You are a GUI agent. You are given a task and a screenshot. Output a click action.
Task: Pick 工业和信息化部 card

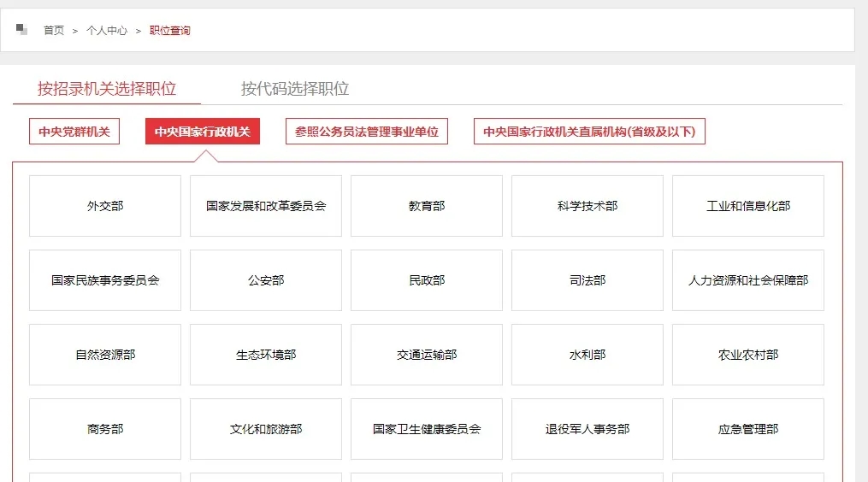click(748, 206)
